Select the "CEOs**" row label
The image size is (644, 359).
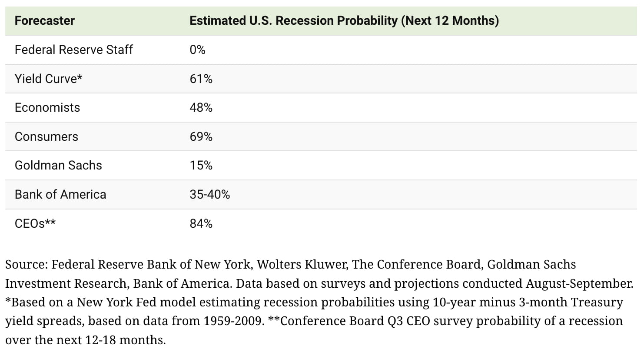(x=35, y=223)
